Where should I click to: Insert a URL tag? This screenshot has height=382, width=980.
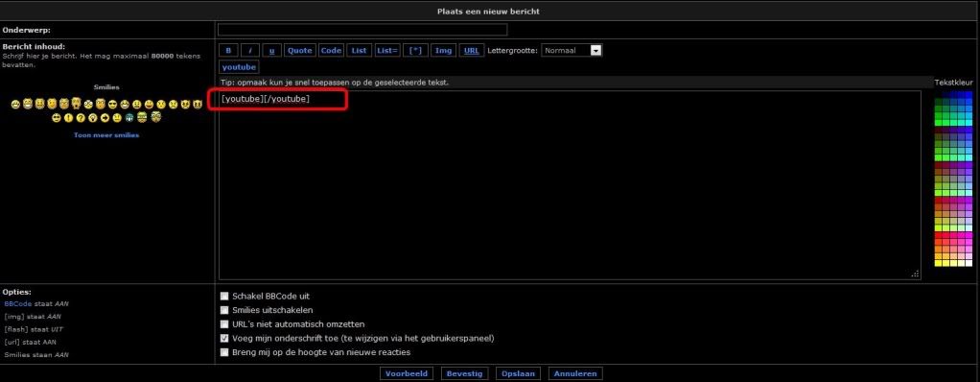coord(472,51)
